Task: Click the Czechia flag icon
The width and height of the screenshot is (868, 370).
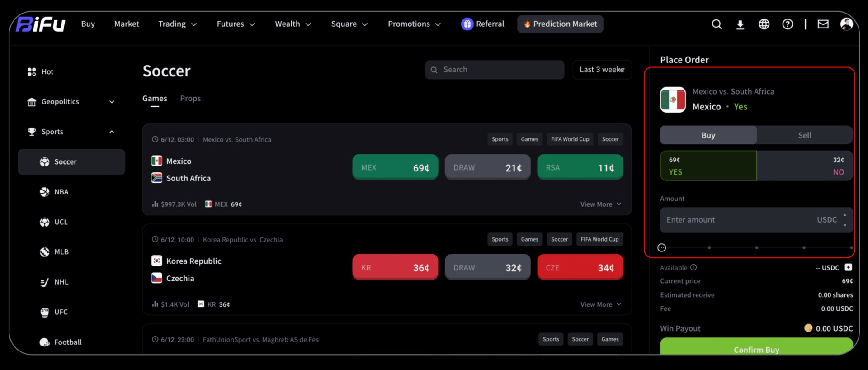Action: (157, 278)
